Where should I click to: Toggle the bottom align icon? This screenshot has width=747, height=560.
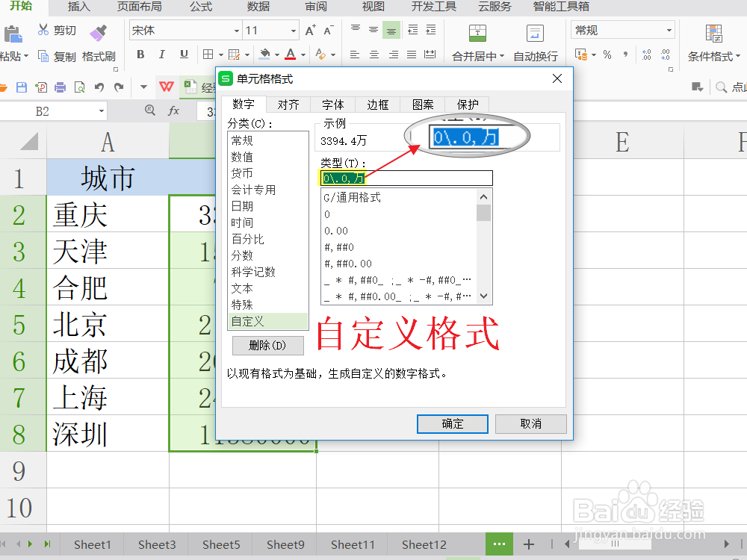click(391, 31)
